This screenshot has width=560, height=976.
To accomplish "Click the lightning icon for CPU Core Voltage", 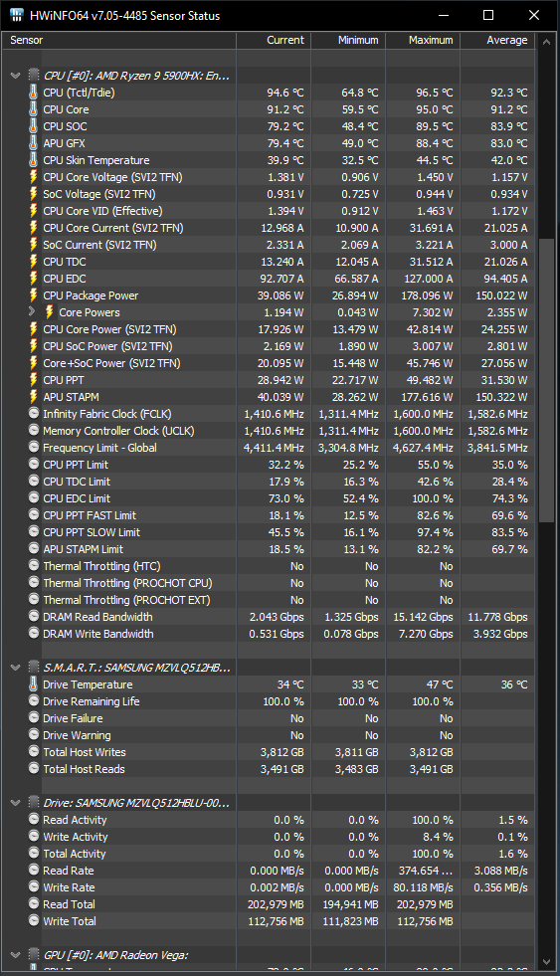I will click(34, 177).
